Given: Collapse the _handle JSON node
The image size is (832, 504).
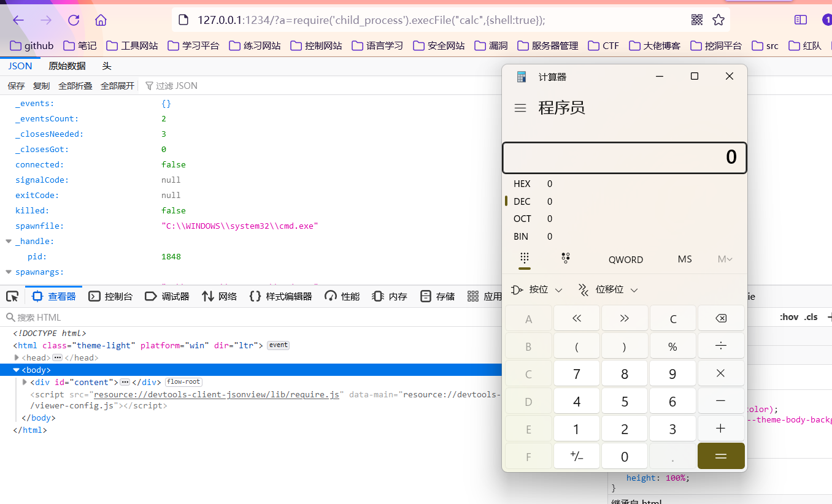Looking at the screenshot, I should [9, 242].
